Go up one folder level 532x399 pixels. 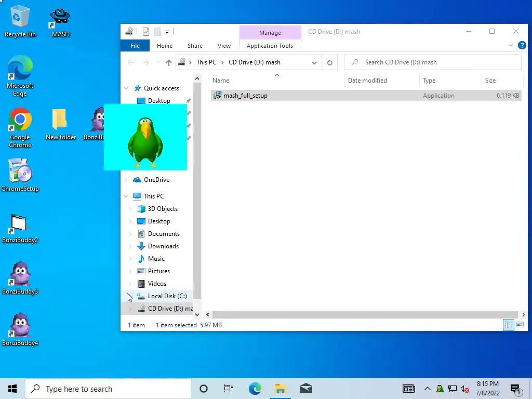coord(169,62)
